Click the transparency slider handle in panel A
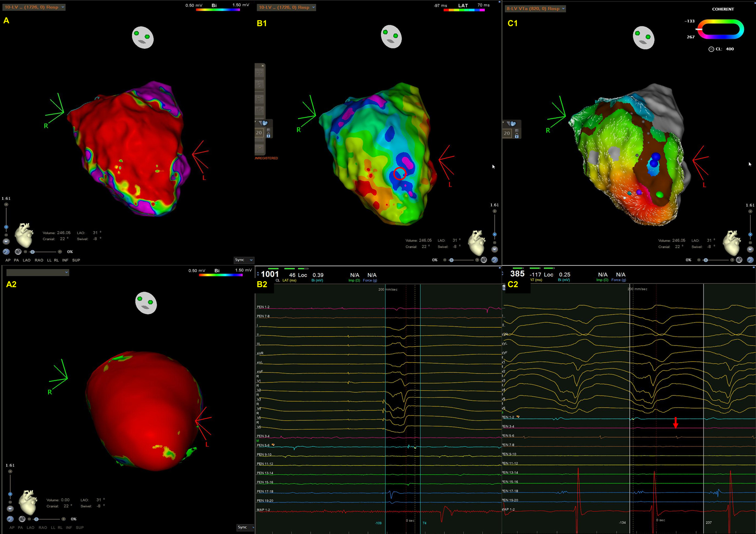 (x=33, y=252)
